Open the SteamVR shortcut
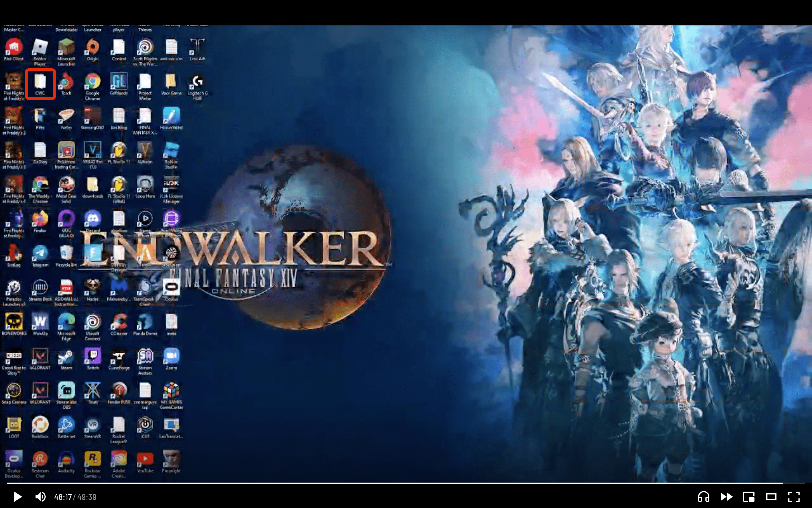The height and width of the screenshot is (508, 812). pos(92,427)
